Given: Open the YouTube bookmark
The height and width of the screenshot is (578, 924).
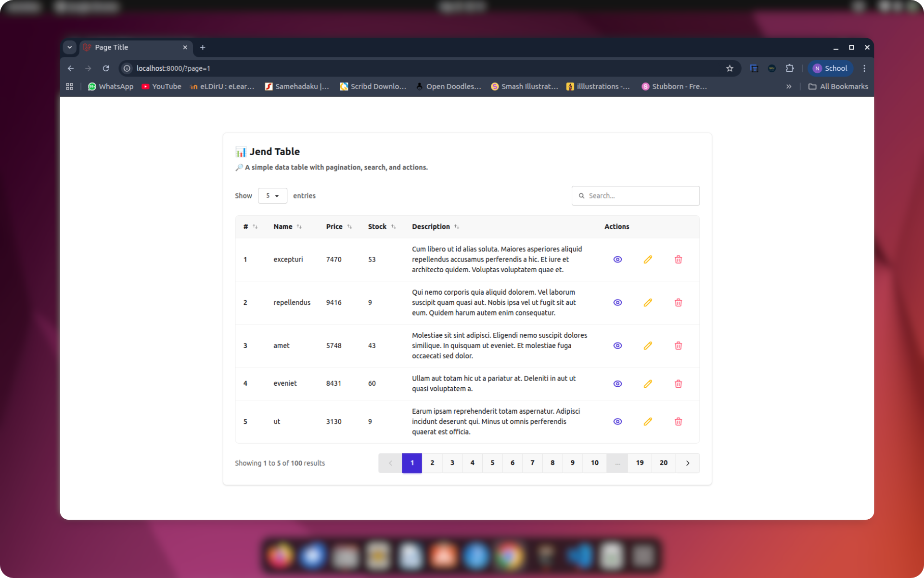Looking at the screenshot, I should click(x=161, y=87).
